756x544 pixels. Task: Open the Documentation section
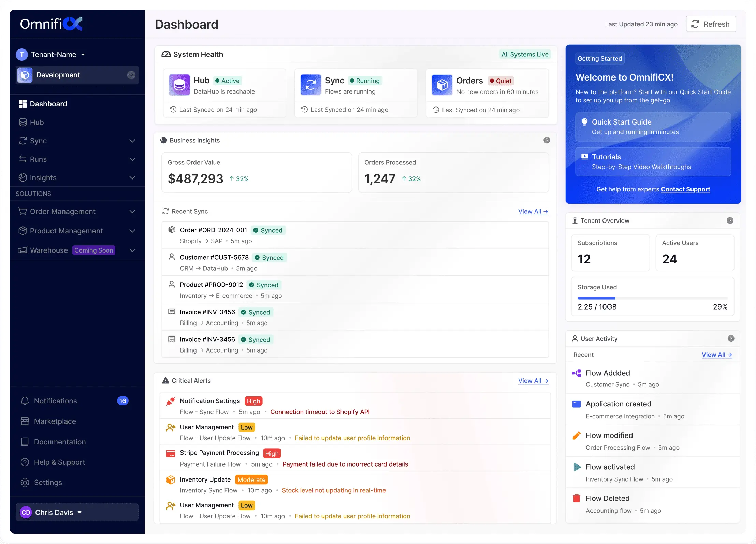(x=60, y=442)
